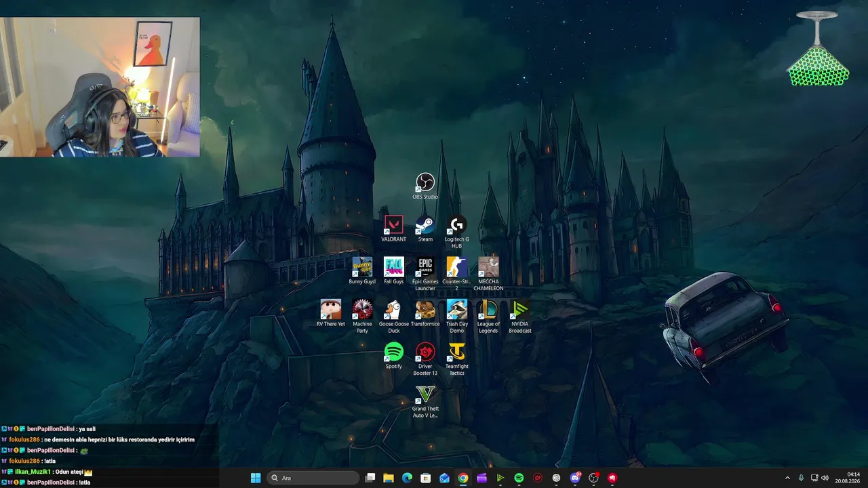Screen dimensions: 868x488
Task: Select the Teamfight Tactics icon
Action: point(456,359)
